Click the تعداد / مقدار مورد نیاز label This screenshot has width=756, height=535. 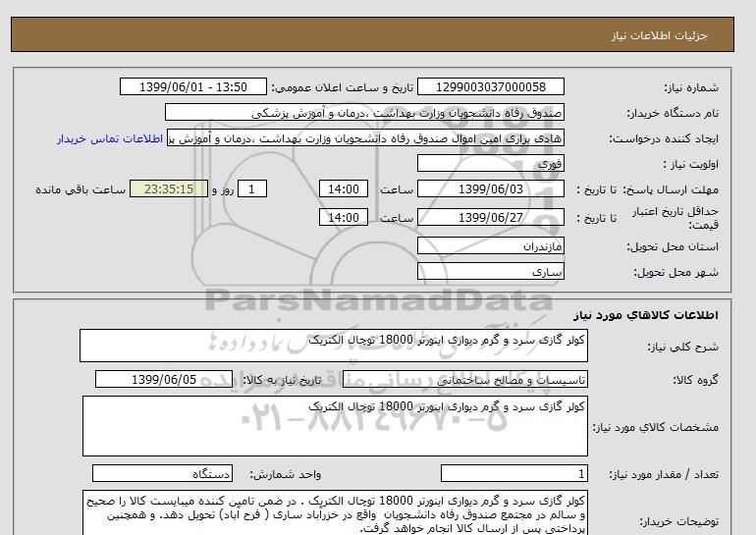point(664,474)
